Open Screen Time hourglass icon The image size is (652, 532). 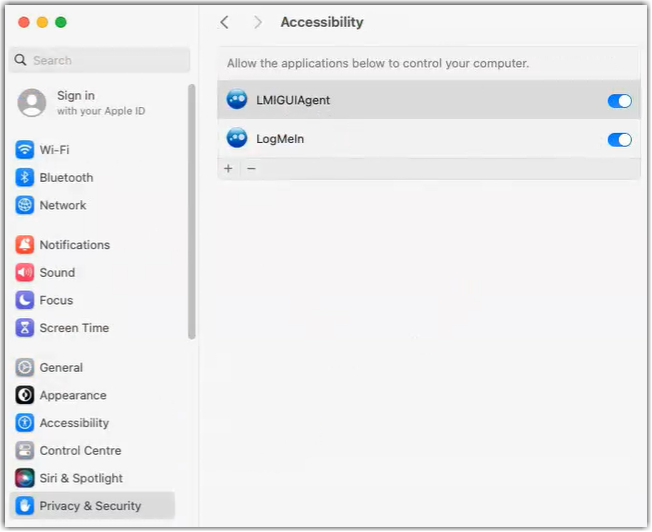[x=25, y=328]
